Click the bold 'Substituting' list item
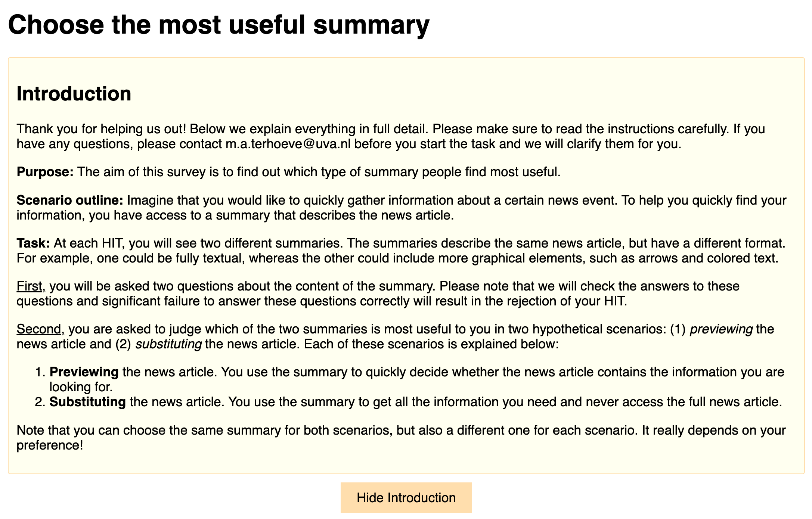Image resolution: width=812 pixels, height=519 pixels. click(87, 402)
